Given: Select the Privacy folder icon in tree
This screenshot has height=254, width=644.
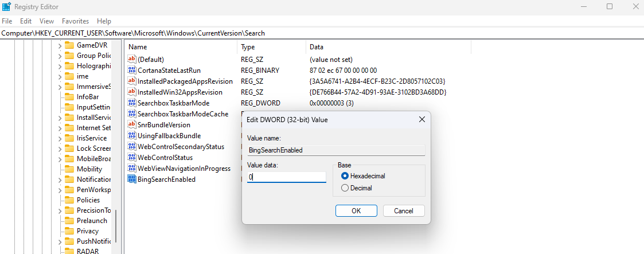Looking at the screenshot, I should pos(69,231).
